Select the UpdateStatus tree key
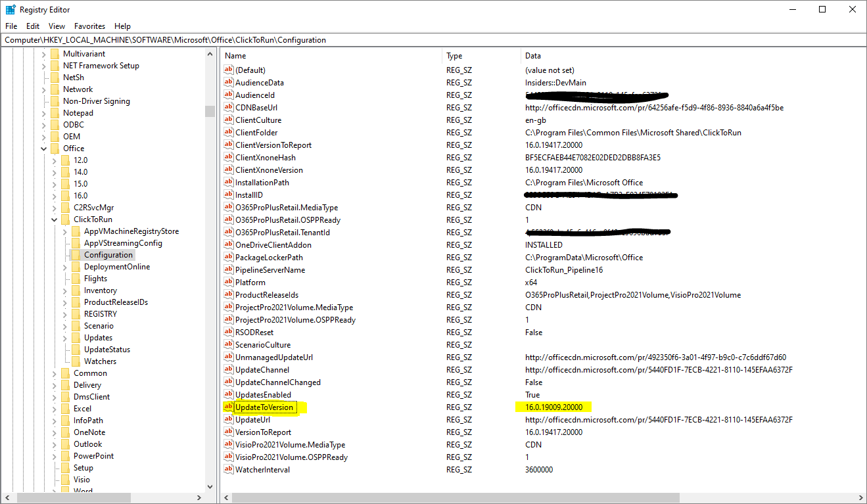 [x=107, y=350]
